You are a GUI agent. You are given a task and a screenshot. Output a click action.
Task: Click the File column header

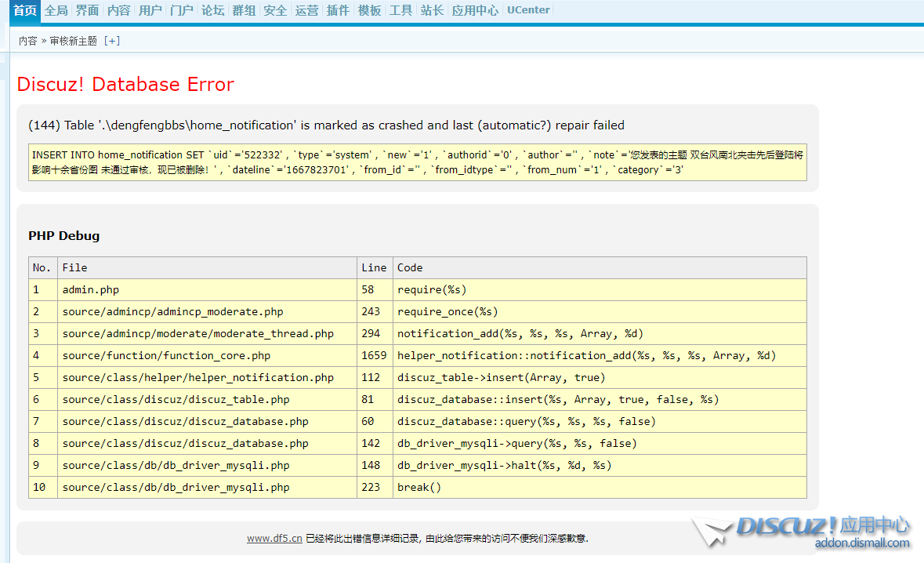(x=207, y=267)
